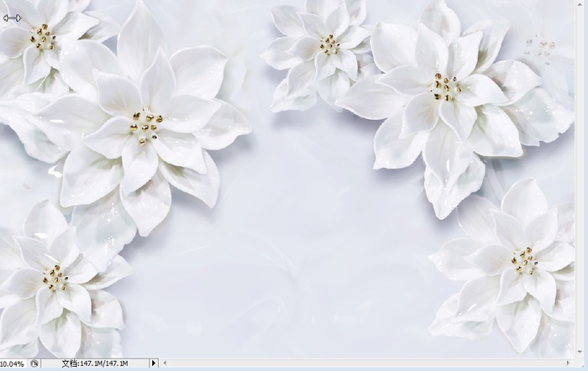The width and height of the screenshot is (588, 371).
Task: Click the gold center of the top-left corner flower
Action: pyautogui.click(x=43, y=37)
